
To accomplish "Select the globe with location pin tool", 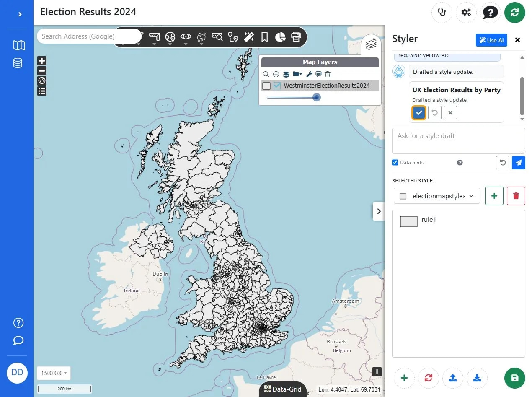I will 170,37.
